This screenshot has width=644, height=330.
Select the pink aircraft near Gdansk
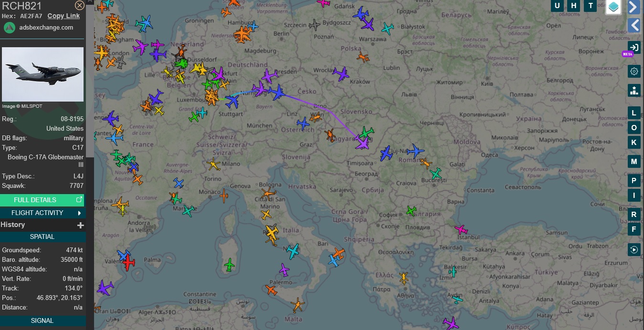pyautogui.click(x=324, y=3)
